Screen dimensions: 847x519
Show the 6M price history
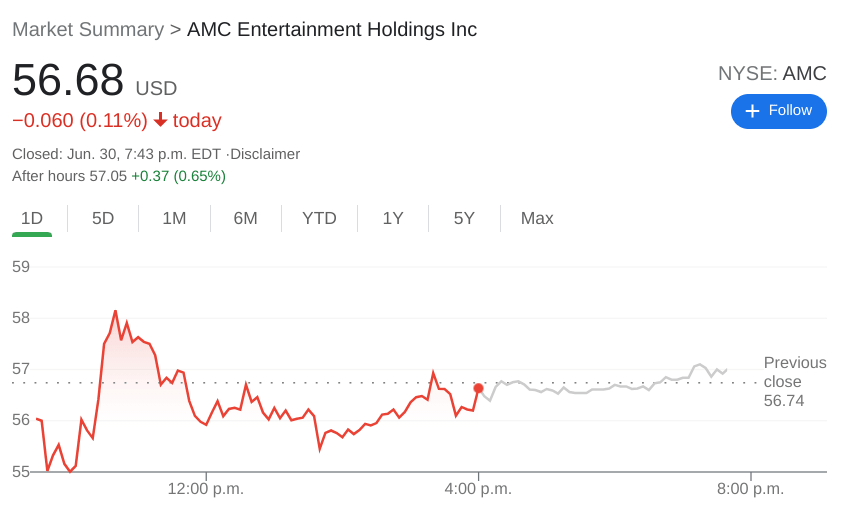click(x=245, y=218)
